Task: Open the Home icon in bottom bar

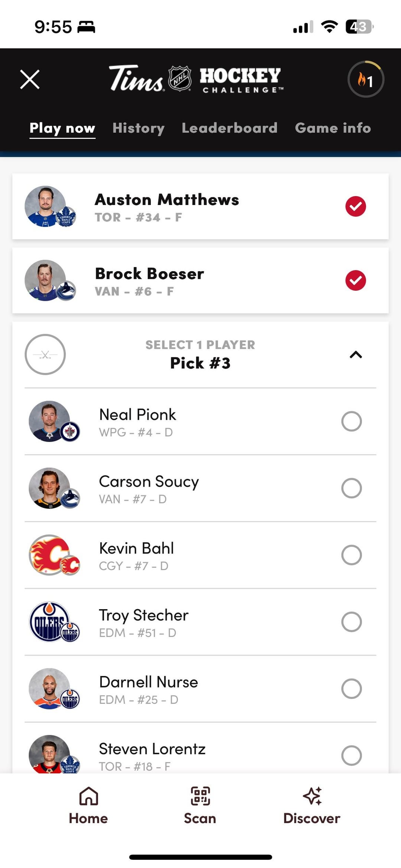Action: [x=88, y=796]
